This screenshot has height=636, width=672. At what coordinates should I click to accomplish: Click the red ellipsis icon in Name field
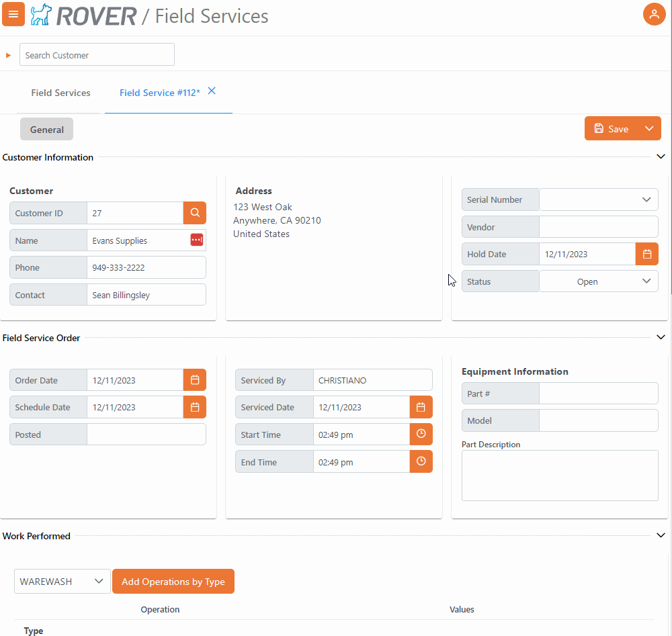point(196,240)
